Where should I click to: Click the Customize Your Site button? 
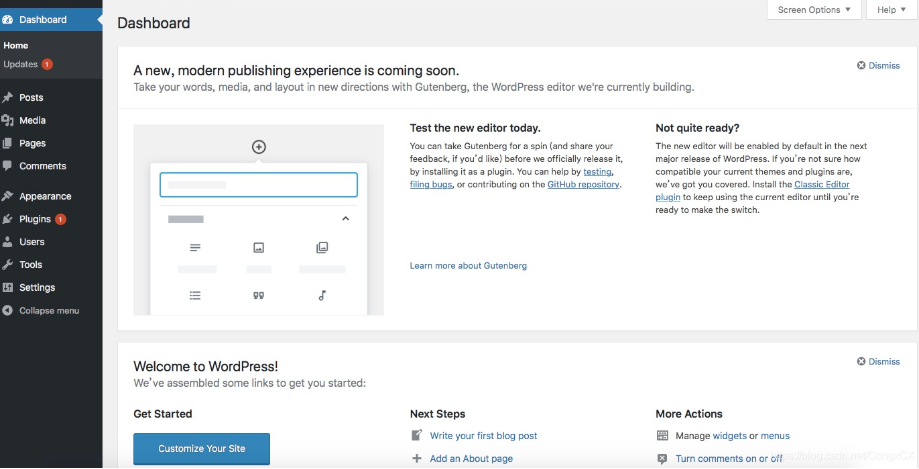pyautogui.click(x=202, y=448)
